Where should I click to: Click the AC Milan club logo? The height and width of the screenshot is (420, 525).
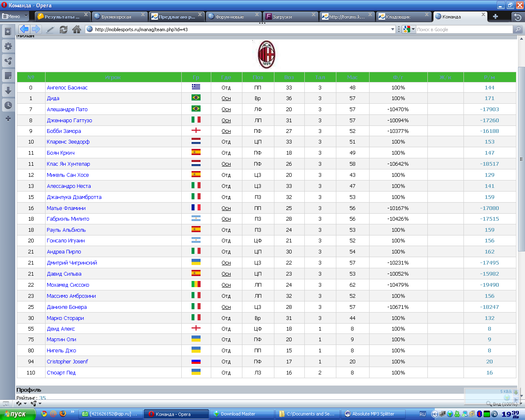coord(266,55)
